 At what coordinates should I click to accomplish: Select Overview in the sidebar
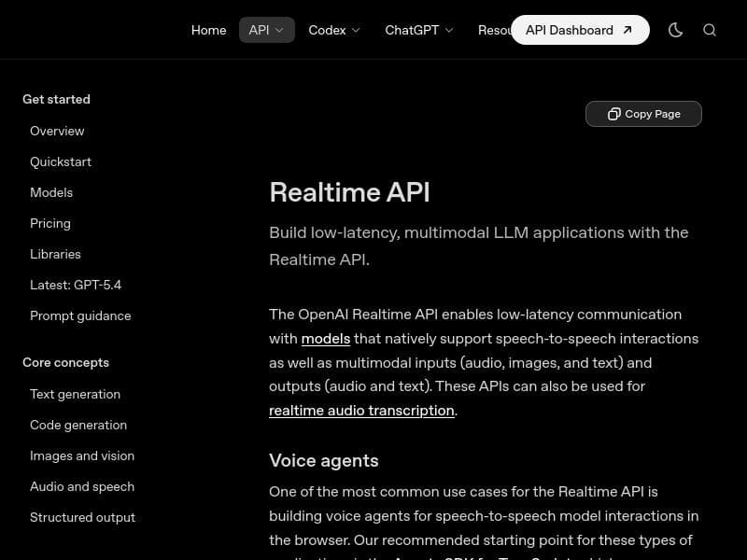pyautogui.click(x=57, y=131)
